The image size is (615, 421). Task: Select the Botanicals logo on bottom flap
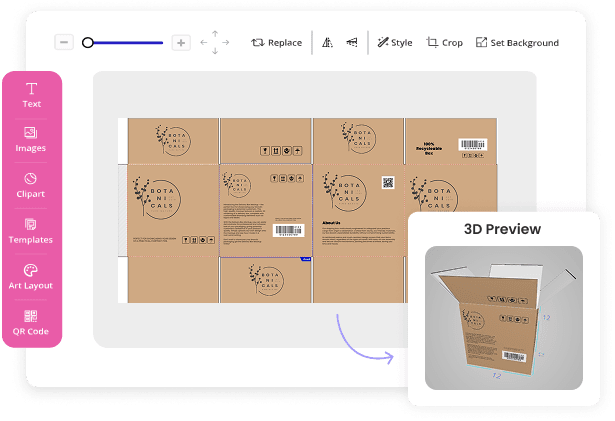click(266, 279)
